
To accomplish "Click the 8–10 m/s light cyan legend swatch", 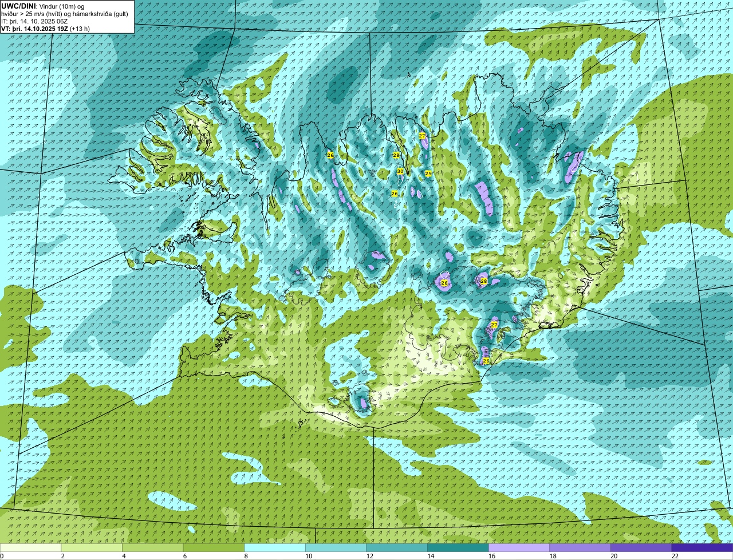I will [x=275, y=547].
